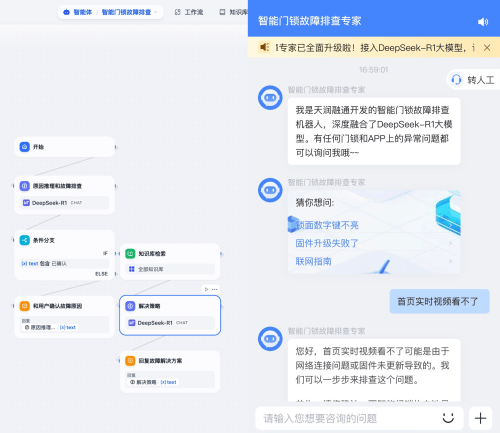Expand the 联网指南 suggestion chevron
The image size is (500, 433).
point(451,261)
